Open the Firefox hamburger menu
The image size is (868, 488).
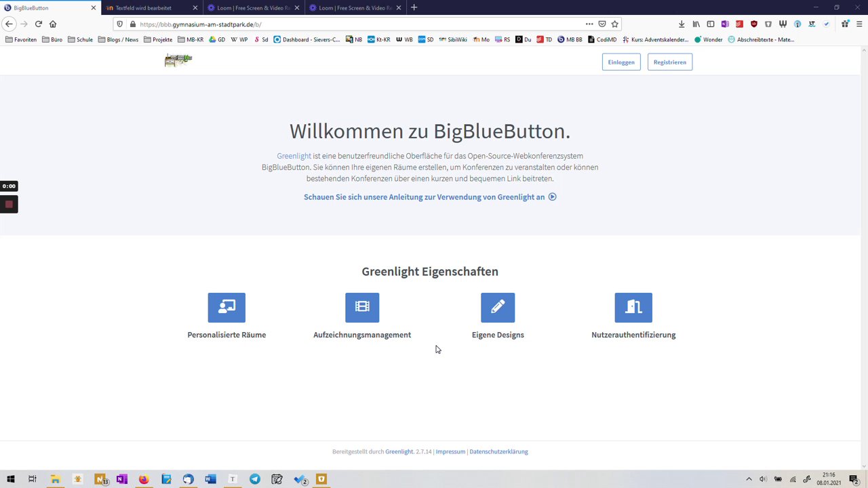click(x=859, y=24)
